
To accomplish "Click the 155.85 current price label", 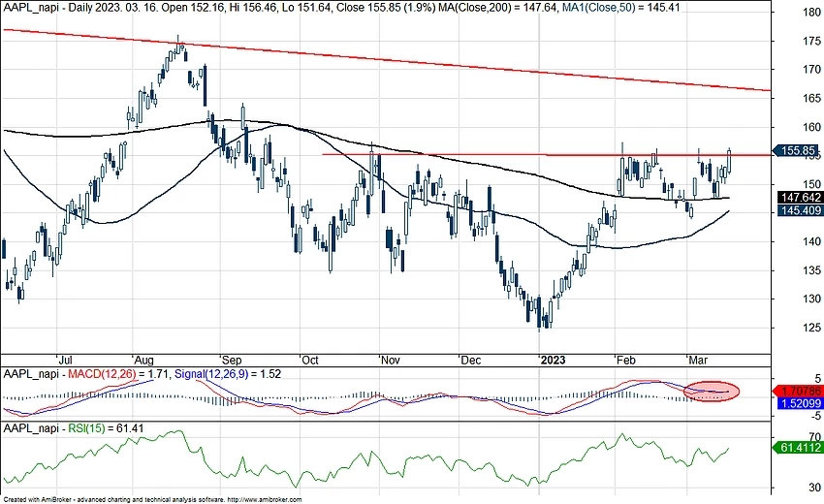I will [797, 151].
